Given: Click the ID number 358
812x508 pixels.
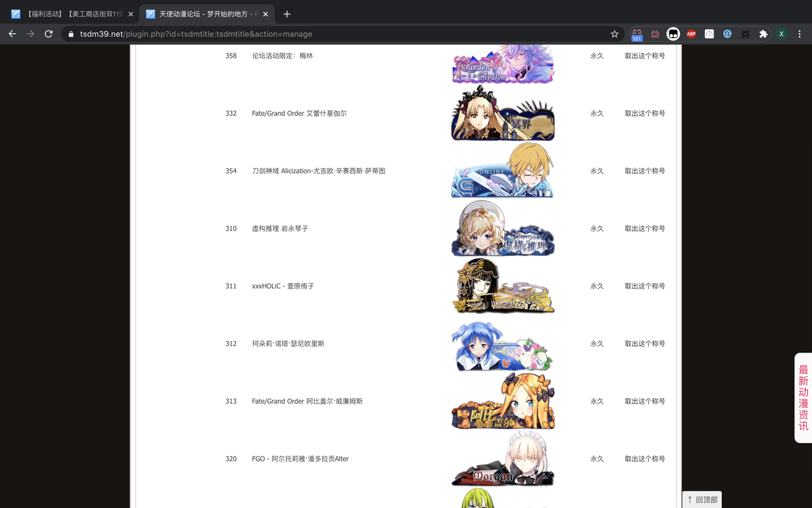Looking at the screenshot, I should click(231, 56).
